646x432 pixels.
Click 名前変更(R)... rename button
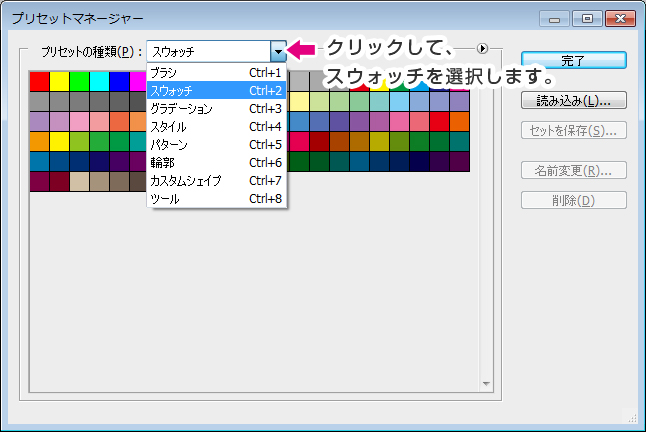point(574,170)
